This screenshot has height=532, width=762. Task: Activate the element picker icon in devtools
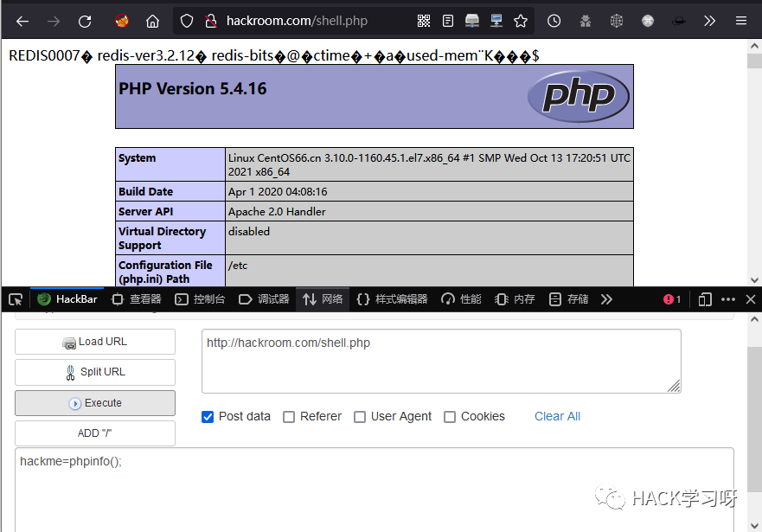16,300
